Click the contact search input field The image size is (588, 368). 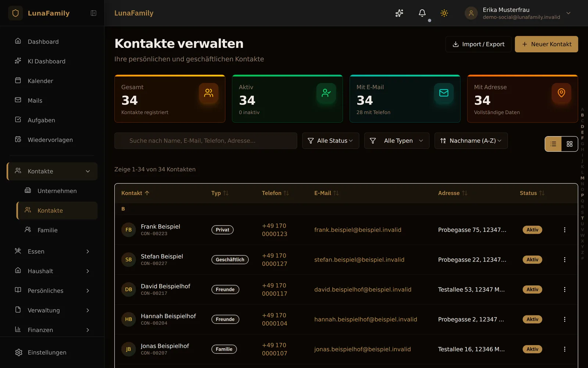click(205, 141)
